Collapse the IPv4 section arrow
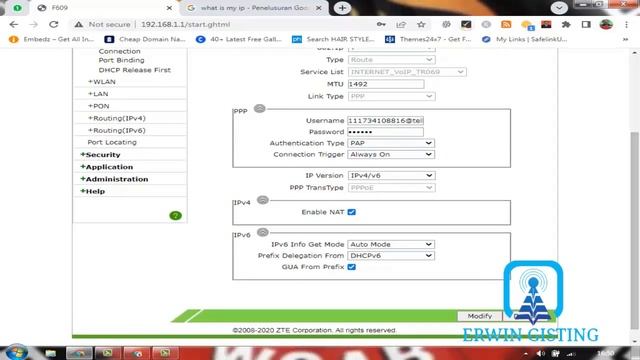Screen dimensions: 640x360 click(x=262, y=200)
